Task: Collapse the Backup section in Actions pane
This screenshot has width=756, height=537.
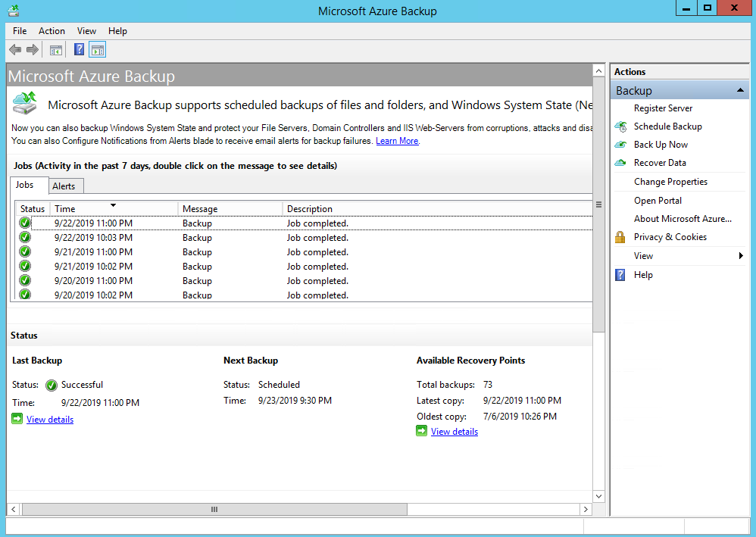Action: (x=740, y=91)
